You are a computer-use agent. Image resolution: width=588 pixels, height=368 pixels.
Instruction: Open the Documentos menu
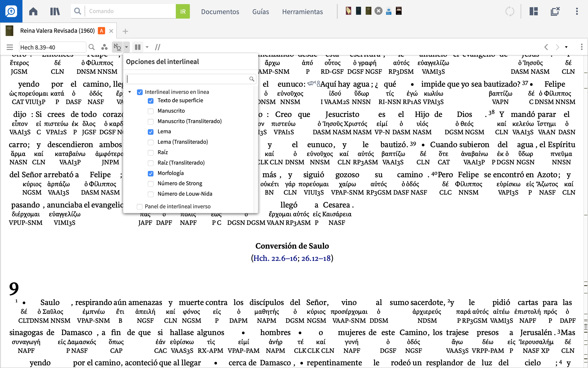click(220, 11)
